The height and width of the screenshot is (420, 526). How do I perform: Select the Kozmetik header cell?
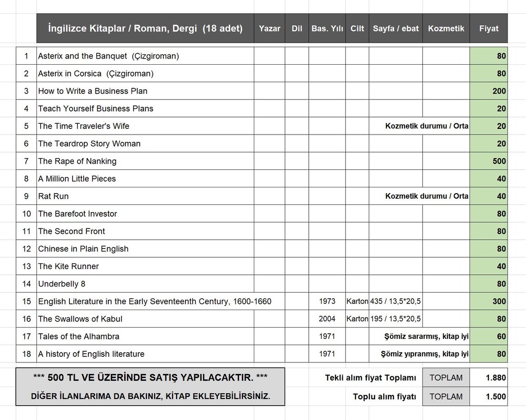[x=446, y=28]
